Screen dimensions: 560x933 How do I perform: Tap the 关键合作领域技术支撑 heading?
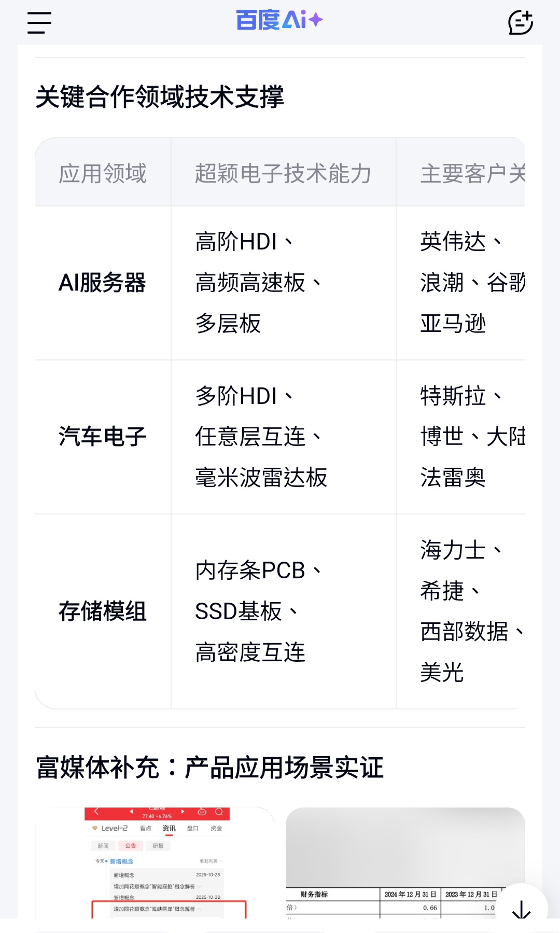click(160, 97)
